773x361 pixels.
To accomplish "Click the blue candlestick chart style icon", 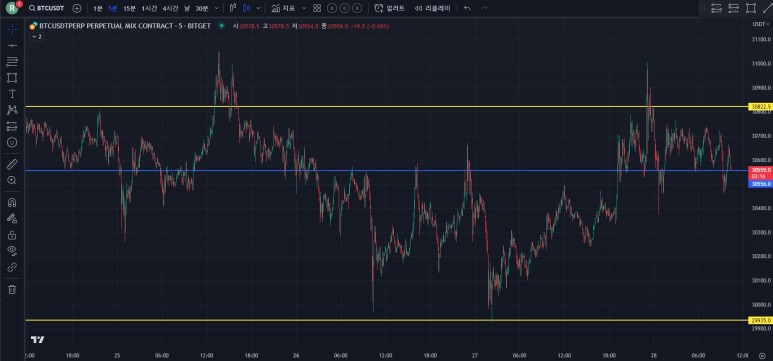I will pos(246,8).
